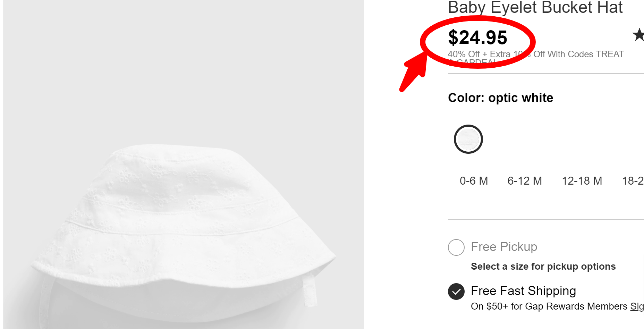Open the Sign In link for Gap Rewards
The image size is (644, 329).
[637, 306]
